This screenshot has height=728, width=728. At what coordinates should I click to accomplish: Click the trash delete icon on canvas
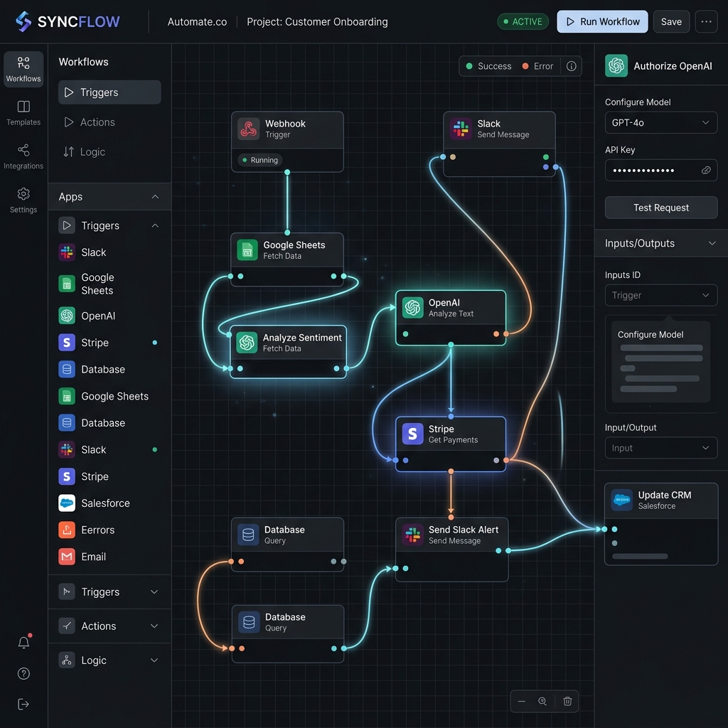tap(567, 701)
